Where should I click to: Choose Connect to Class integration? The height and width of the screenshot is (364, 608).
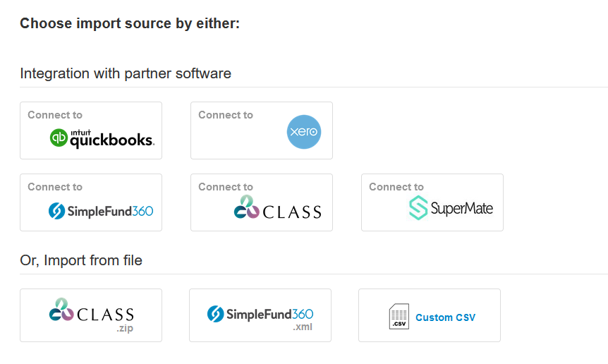point(262,202)
